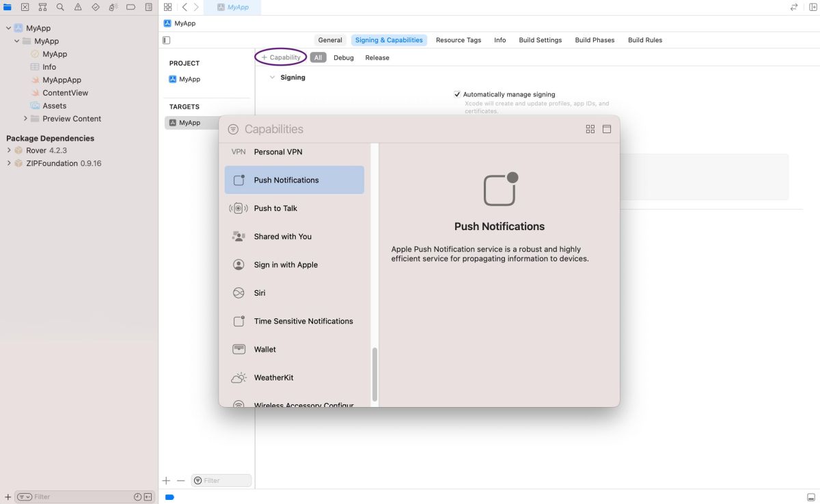Open the Symbol navigator icon
820x504 pixels.
[x=42, y=7]
